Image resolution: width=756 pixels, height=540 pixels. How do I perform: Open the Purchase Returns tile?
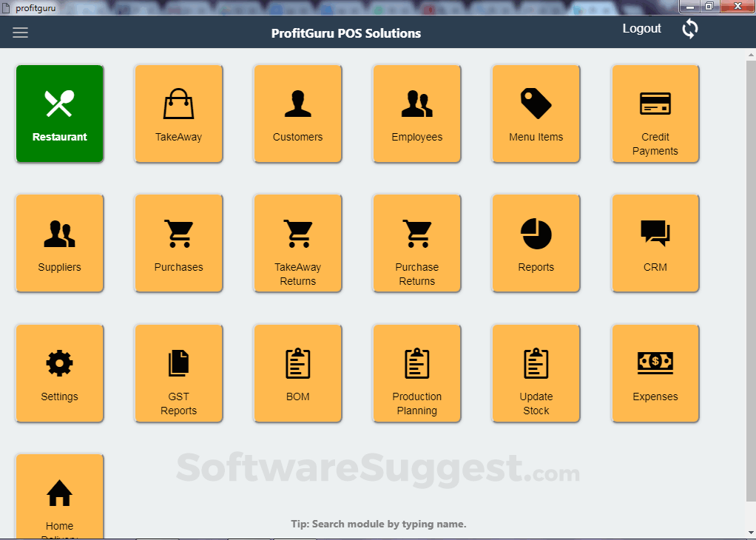click(417, 243)
